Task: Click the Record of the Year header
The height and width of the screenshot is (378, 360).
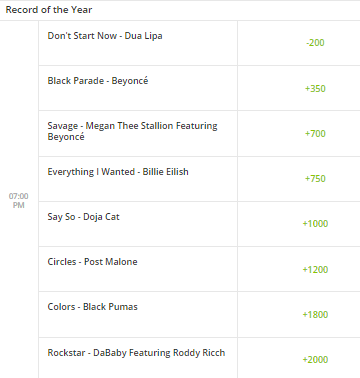Action: [x=49, y=10]
